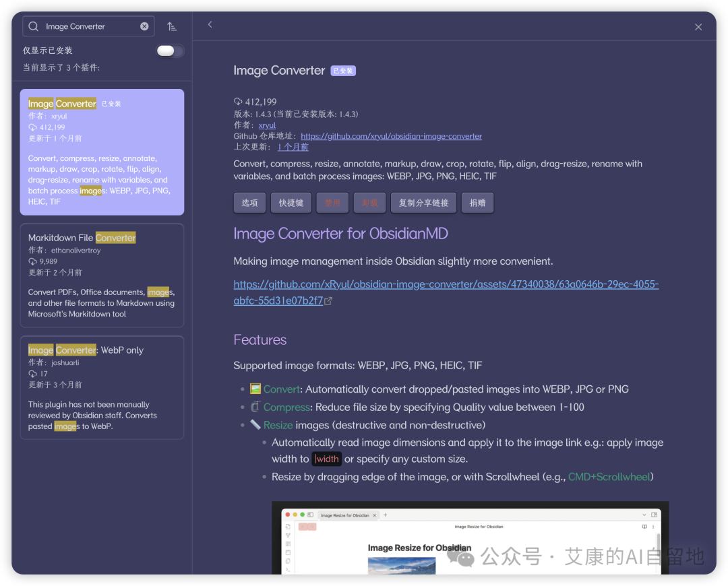Click the Image Resize for Obsidian demo screenshot

[x=471, y=538]
